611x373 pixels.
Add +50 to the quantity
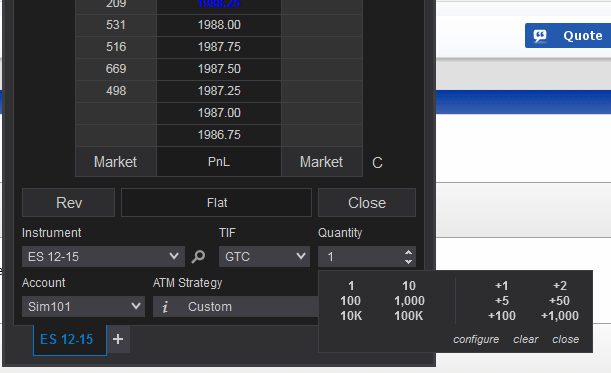pos(559,301)
